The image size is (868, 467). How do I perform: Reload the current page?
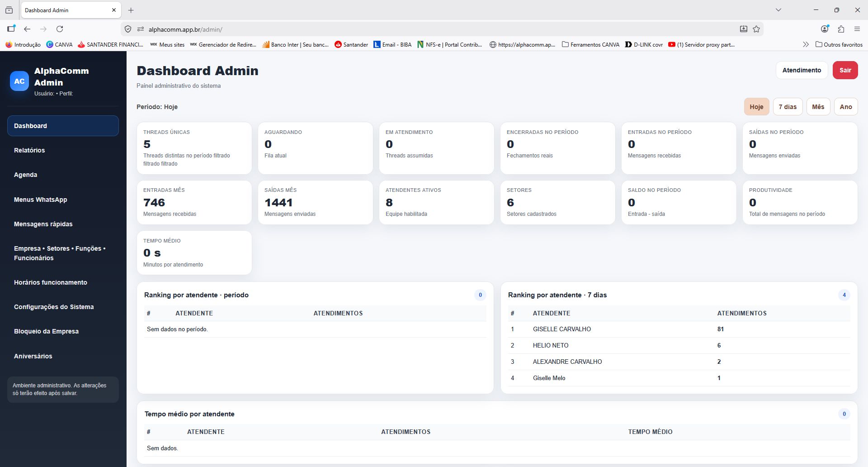(x=60, y=29)
